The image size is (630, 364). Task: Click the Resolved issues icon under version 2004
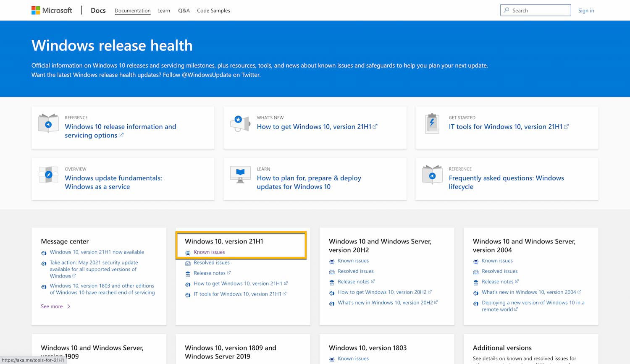click(476, 272)
